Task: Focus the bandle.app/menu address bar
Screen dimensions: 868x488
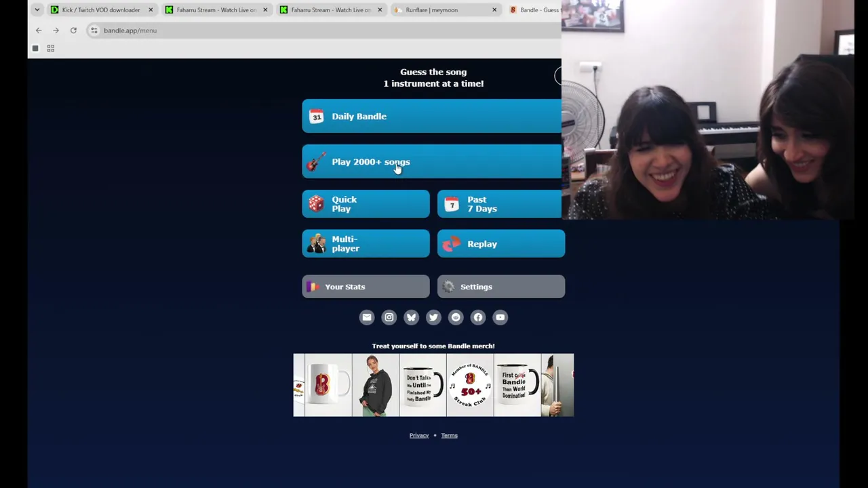Action: (x=325, y=30)
